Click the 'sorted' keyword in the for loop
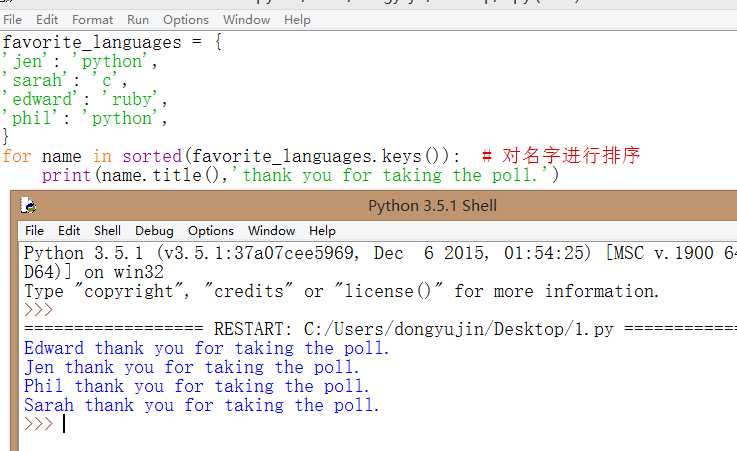This screenshot has width=737, height=451. [x=152, y=156]
